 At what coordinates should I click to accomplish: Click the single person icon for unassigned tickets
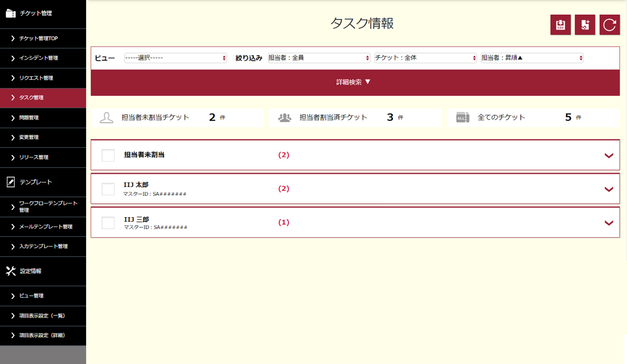pyautogui.click(x=106, y=117)
